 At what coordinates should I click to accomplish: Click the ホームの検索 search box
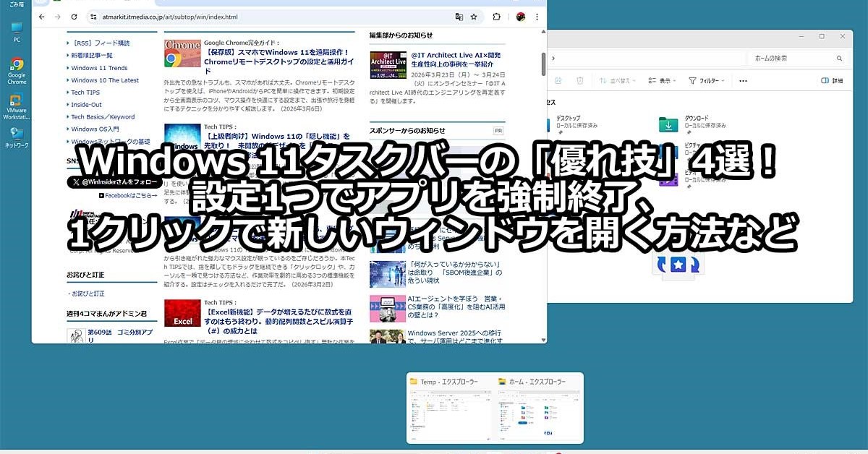[788, 58]
